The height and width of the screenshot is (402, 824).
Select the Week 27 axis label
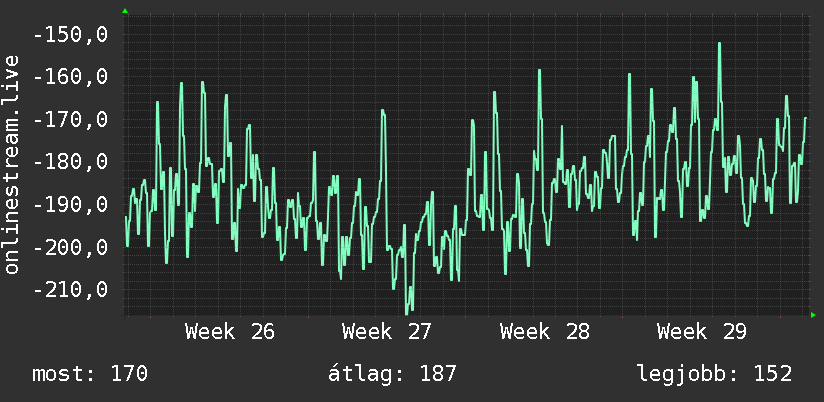(x=387, y=332)
